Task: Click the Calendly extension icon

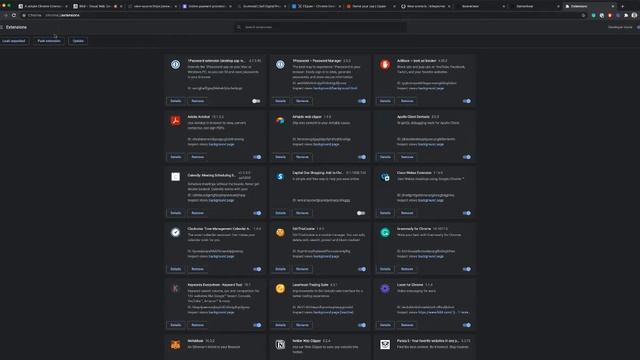Action: click(x=176, y=177)
